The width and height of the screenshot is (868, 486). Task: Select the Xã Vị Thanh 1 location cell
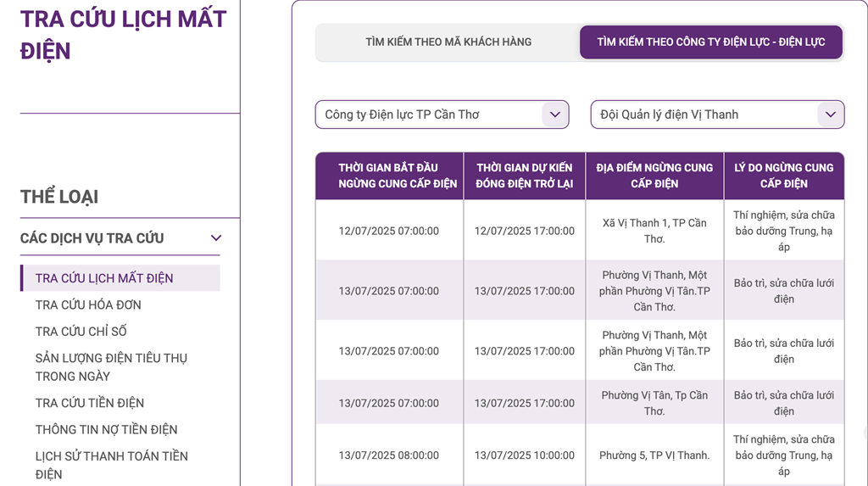click(654, 231)
